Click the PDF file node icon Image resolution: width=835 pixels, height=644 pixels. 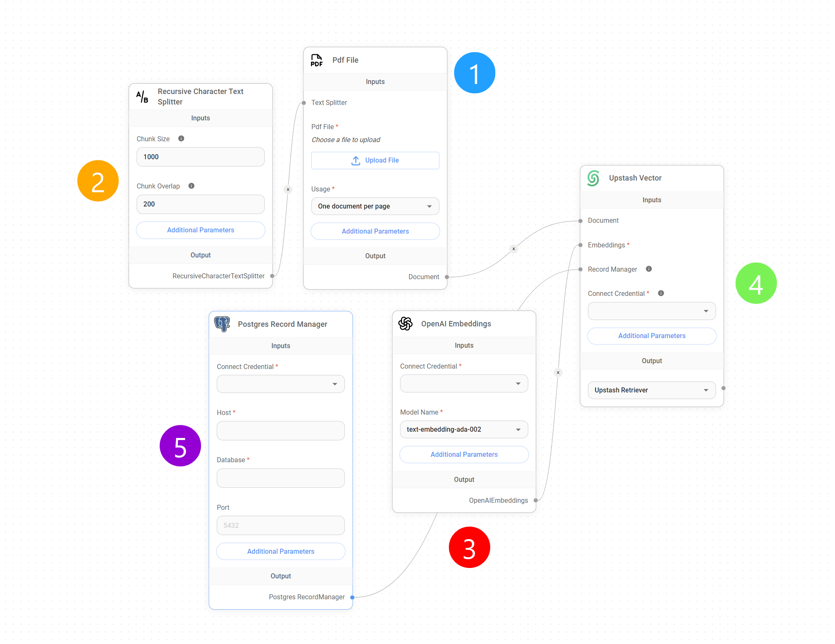click(x=316, y=60)
